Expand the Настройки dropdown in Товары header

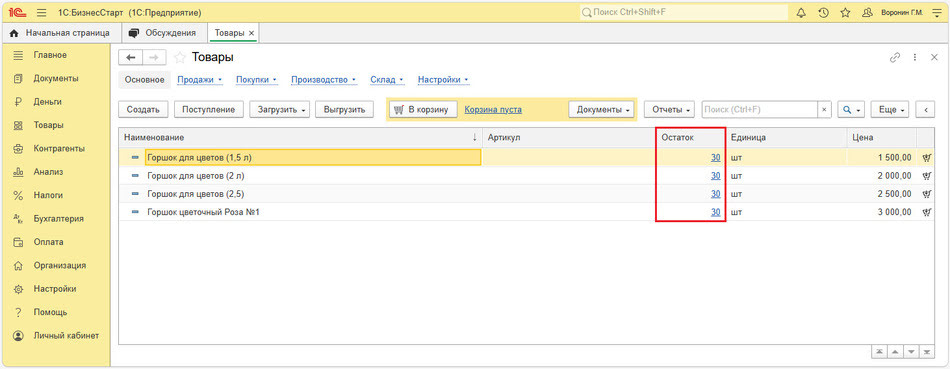coord(444,80)
